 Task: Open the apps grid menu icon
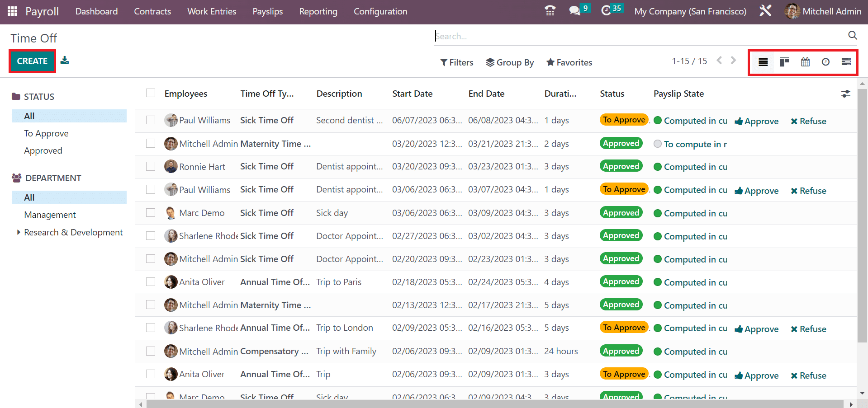pos(12,11)
